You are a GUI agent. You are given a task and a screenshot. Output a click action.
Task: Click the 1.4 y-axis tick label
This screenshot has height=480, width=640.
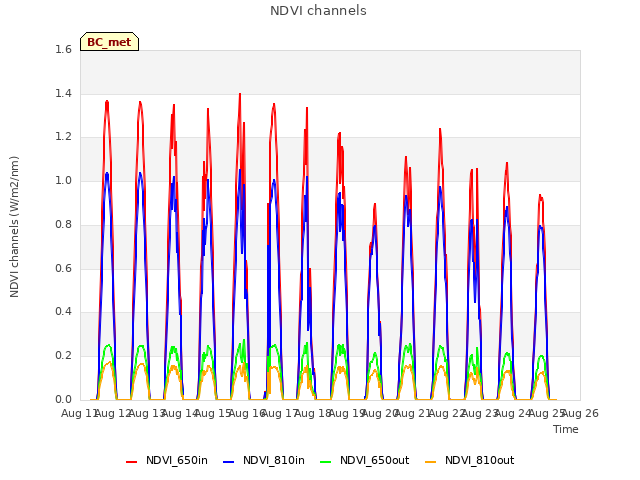pyautogui.click(x=63, y=93)
